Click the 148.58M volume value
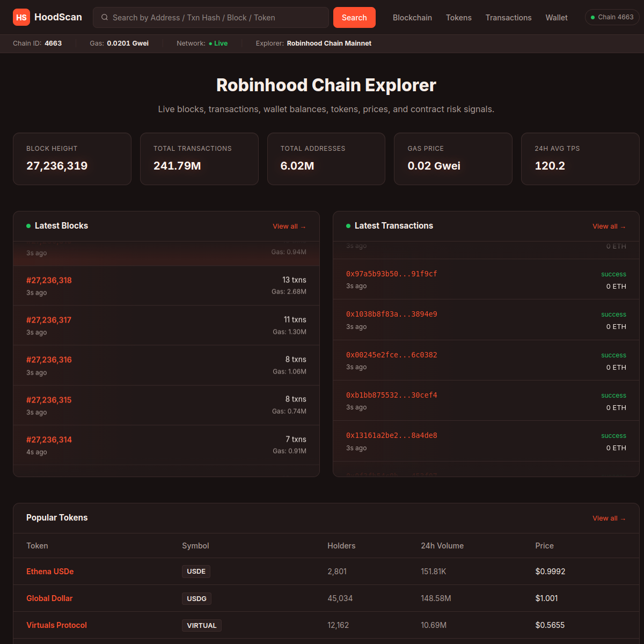Screen dimensions: 644x644 click(x=436, y=598)
